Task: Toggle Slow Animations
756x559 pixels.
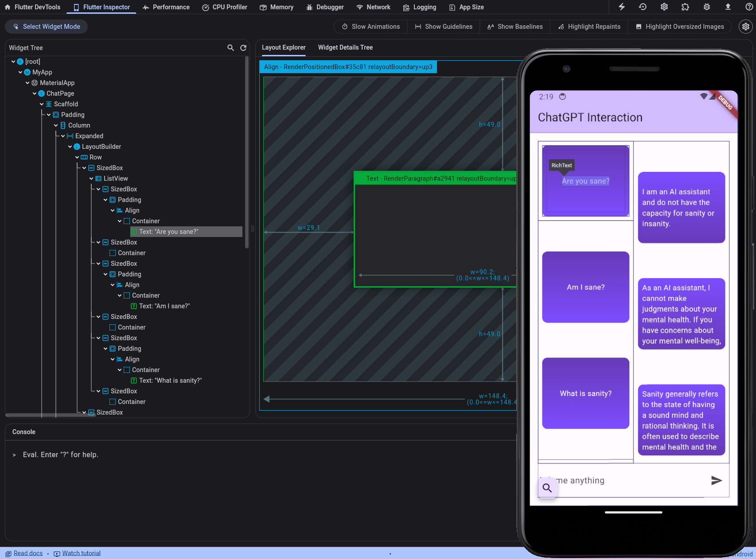Action: [371, 27]
